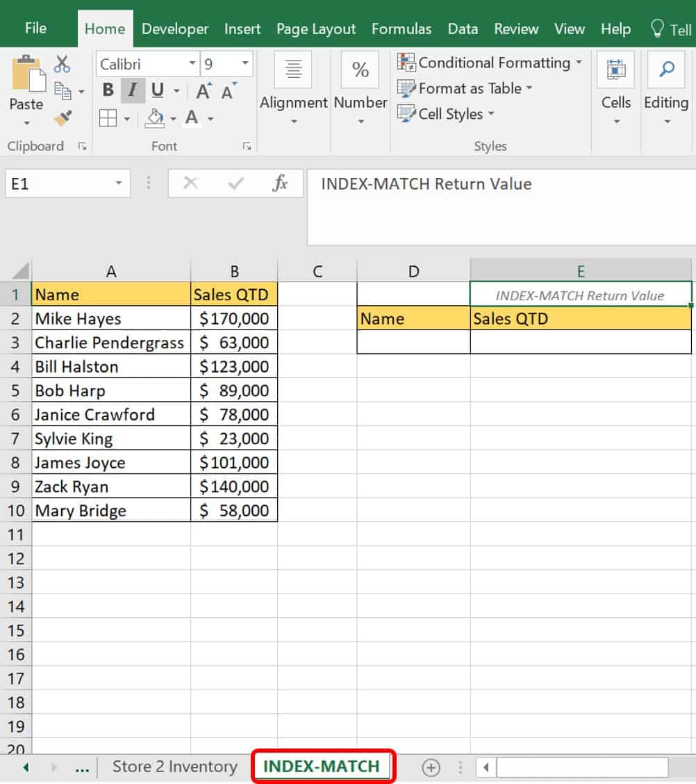
Task: Click the Fill Color bucket
Action: [x=155, y=118]
